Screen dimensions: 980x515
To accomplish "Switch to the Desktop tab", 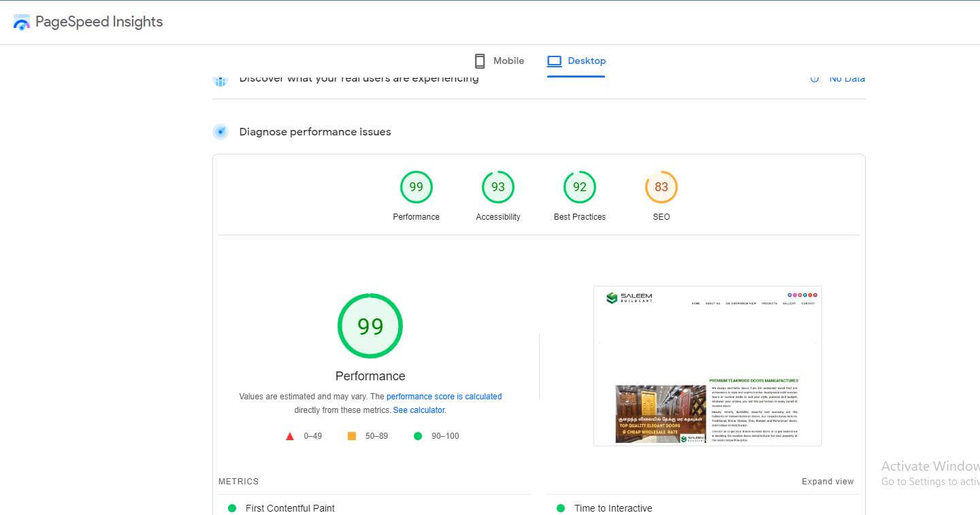I will tap(576, 61).
